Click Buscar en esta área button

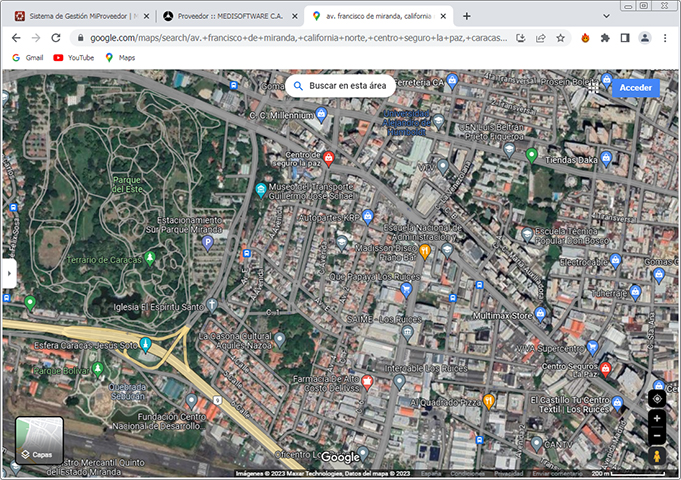[x=340, y=86]
